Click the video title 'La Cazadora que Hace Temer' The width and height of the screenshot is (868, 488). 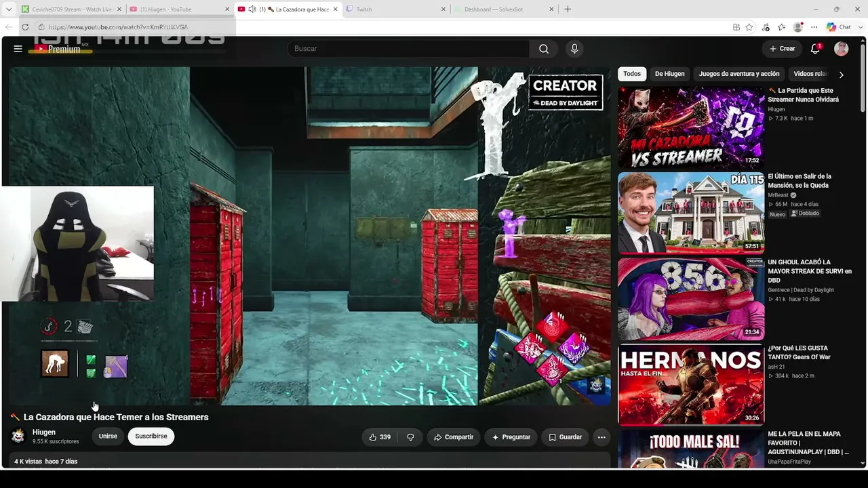click(x=116, y=417)
